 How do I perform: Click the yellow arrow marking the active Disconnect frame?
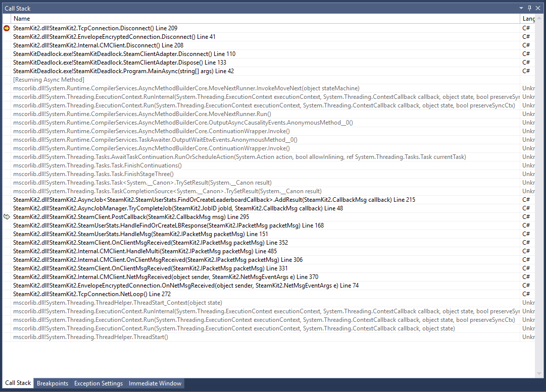pyautogui.click(x=6, y=28)
